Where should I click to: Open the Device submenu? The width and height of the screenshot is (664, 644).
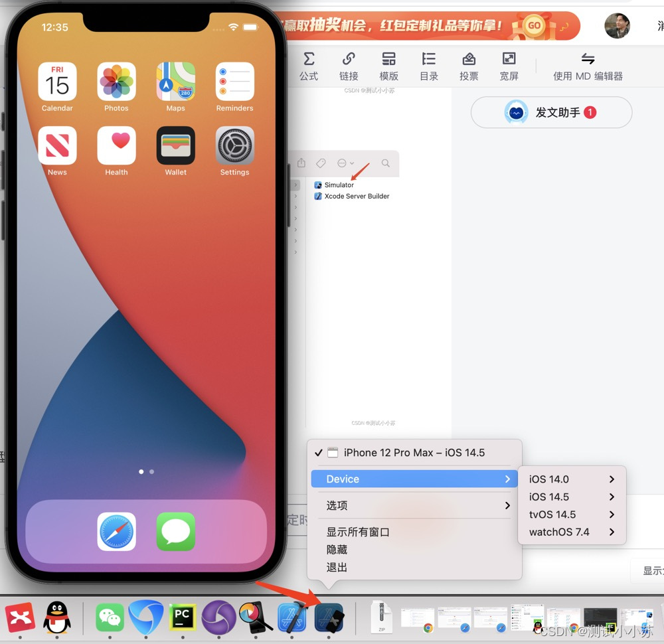tap(414, 479)
